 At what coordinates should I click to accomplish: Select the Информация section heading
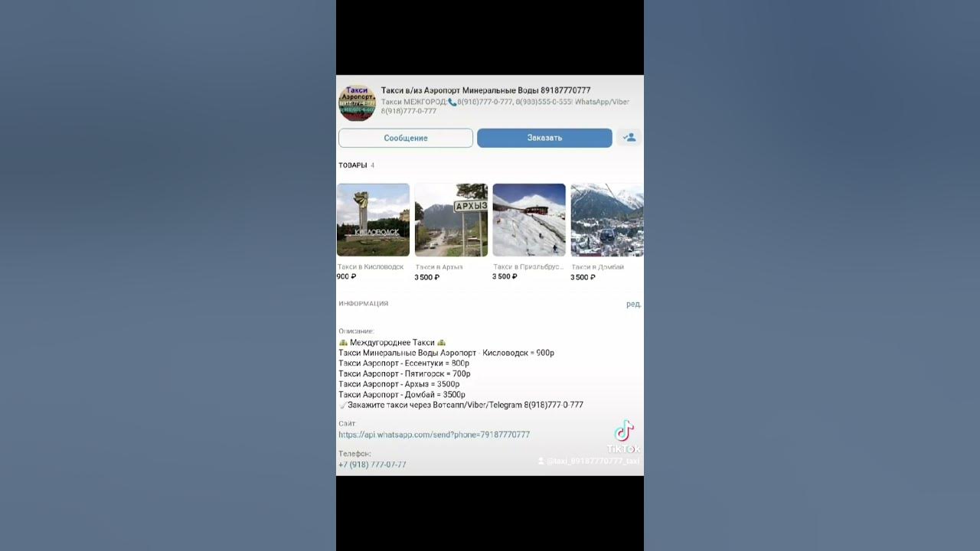pos(364,304)
